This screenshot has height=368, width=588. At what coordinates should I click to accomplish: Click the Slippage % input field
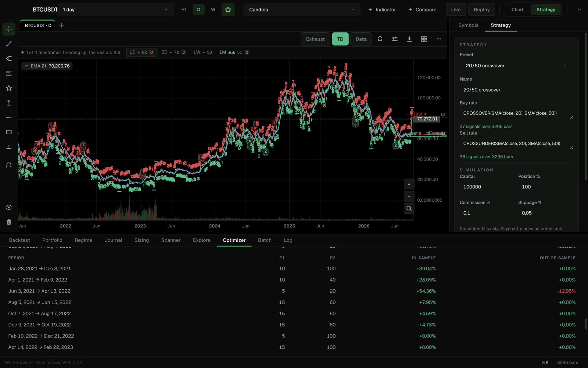546,213
